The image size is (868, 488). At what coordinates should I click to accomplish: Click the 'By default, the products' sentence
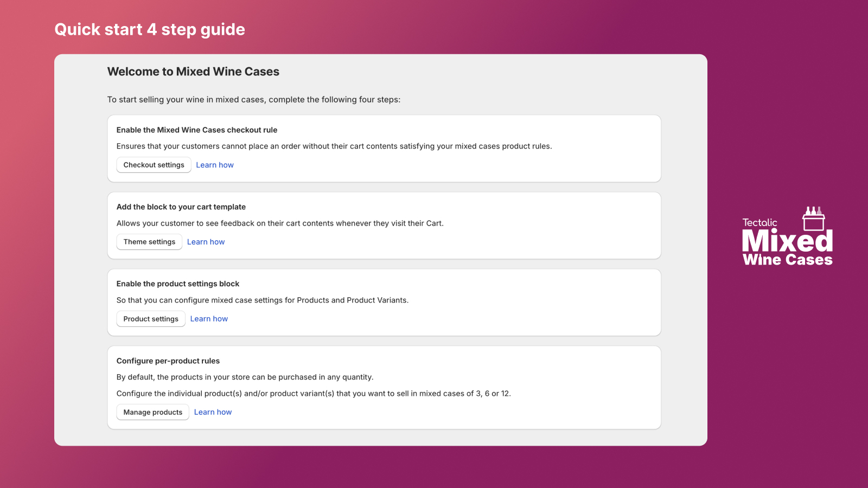[x=245, y=377]
